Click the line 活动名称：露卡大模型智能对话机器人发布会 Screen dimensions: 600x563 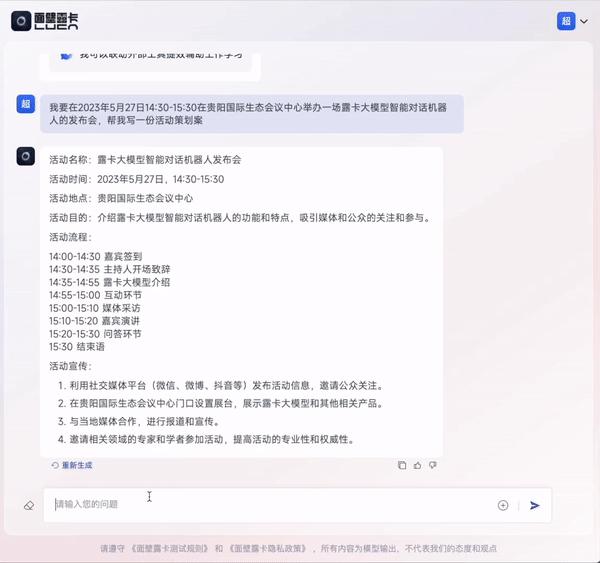(x=145, y=160)
